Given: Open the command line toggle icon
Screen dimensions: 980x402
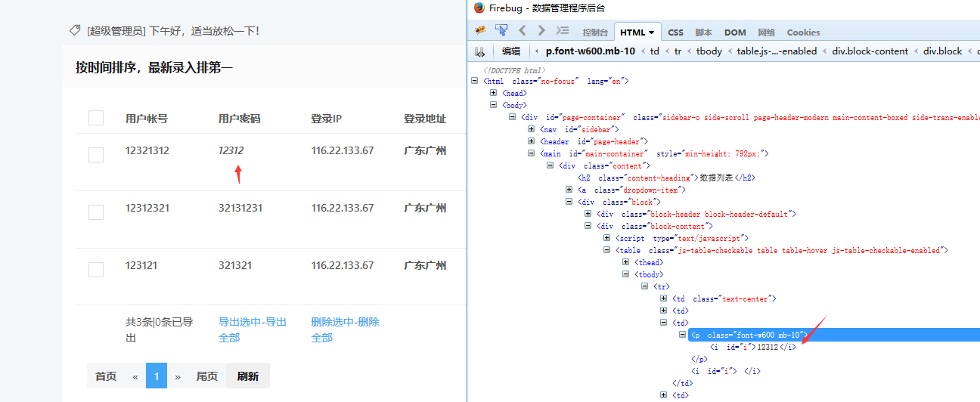Looking at the screenshot, I should pyautogui.click(x=562, y=31).
